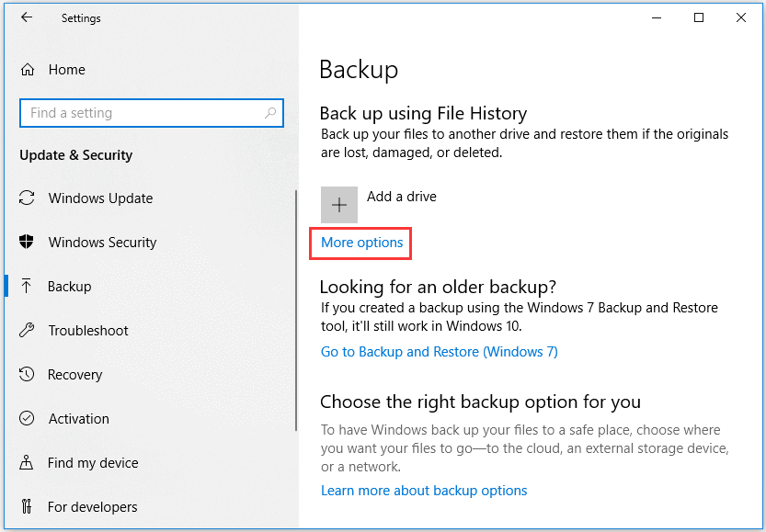Click the Home house icon
This screenshot has width=766, height=532.
[28, 69]
